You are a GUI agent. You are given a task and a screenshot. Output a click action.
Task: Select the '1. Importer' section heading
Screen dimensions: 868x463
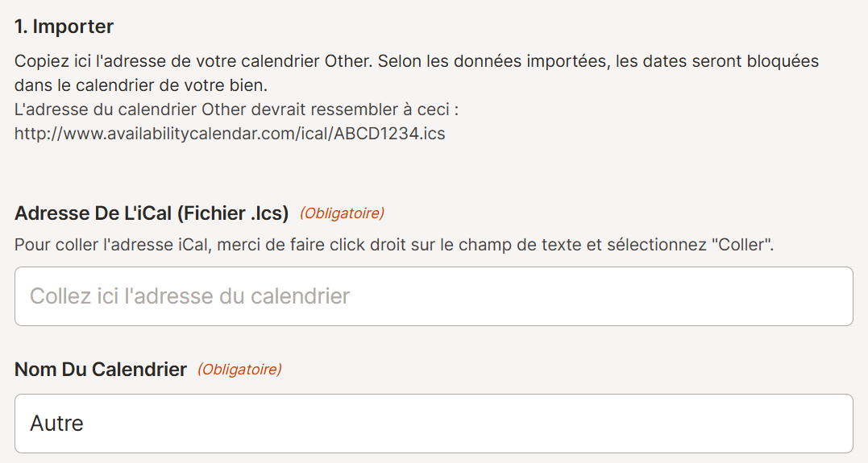click(x=64, y=27)
